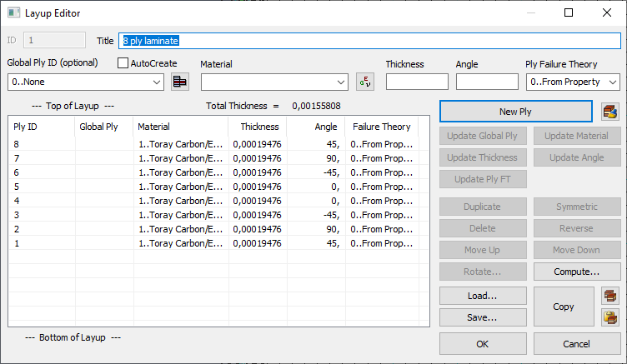Click the material properties icon beside Material

[x=365, y=82]
